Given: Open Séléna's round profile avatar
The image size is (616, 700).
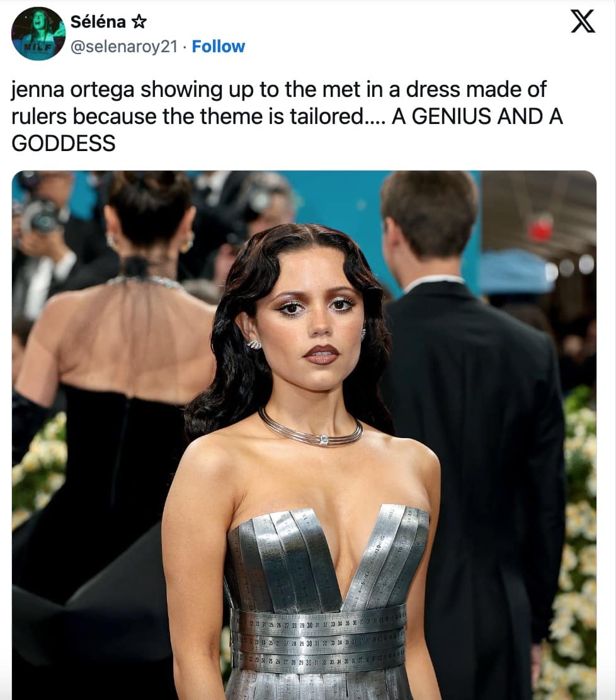Looking at the screenshot, I should tap(38, 33).
